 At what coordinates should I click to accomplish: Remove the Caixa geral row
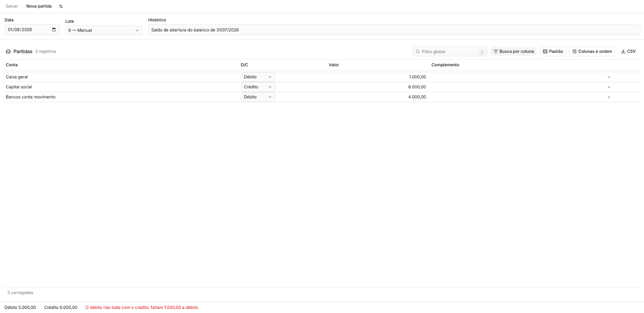point(609,77)
